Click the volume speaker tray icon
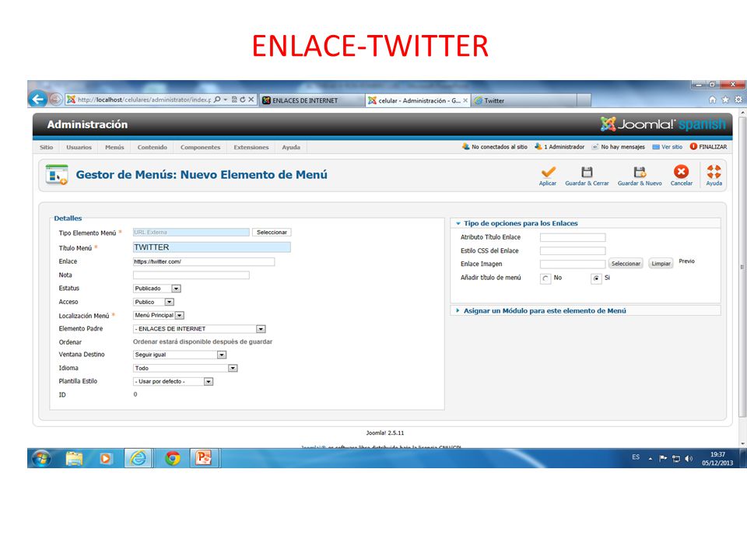 point(689,459)
